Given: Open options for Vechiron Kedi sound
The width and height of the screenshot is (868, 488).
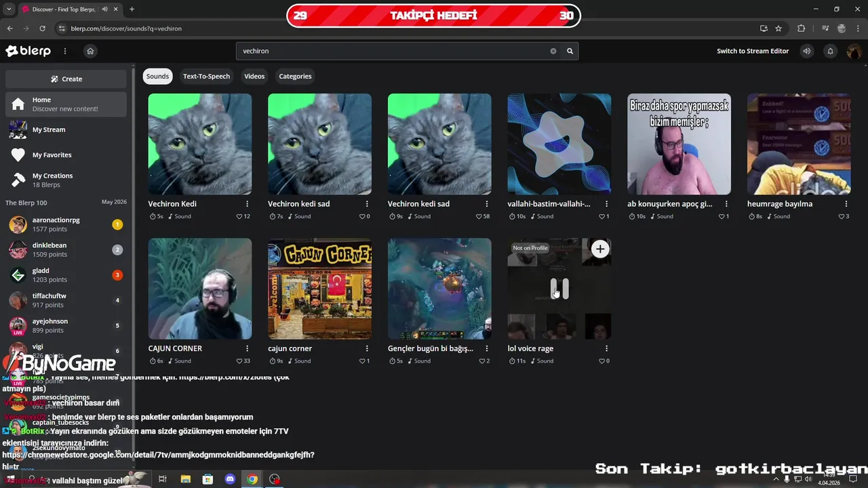Looking at the screenshot, I should point(247,204).
